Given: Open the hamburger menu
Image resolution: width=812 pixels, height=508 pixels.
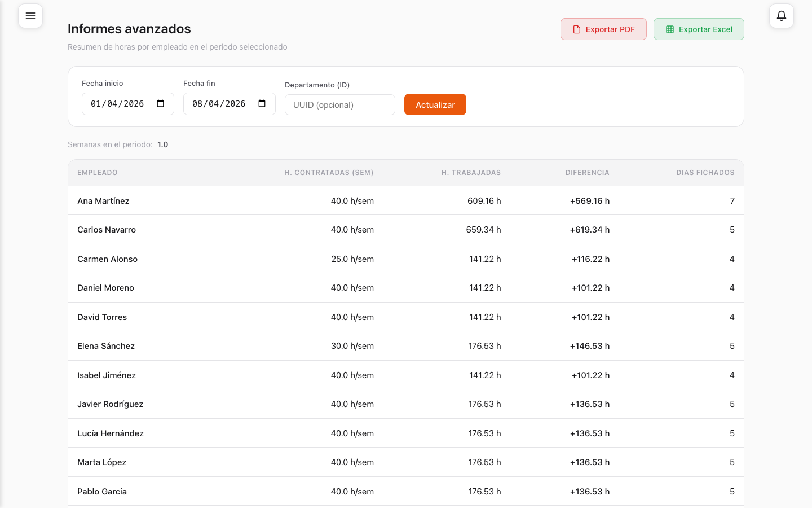Looking at the screenshot, I should (x=30, y=16).
